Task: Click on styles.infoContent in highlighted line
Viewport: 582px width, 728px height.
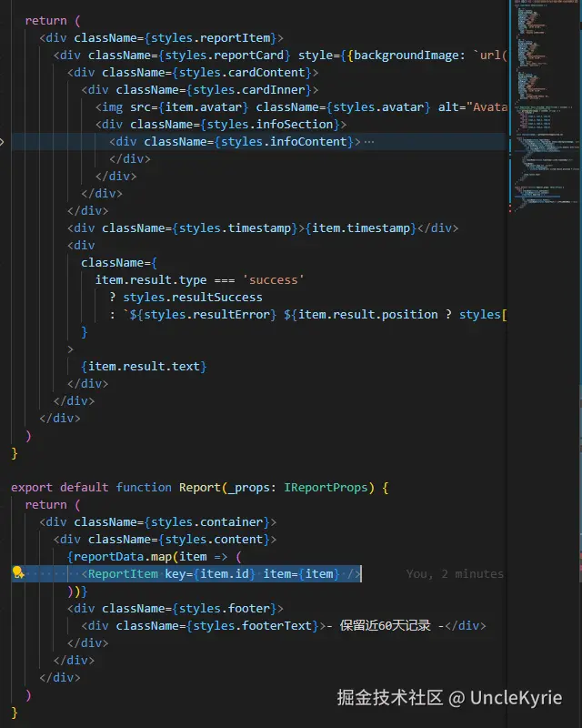Action: (x=284, y=142)
